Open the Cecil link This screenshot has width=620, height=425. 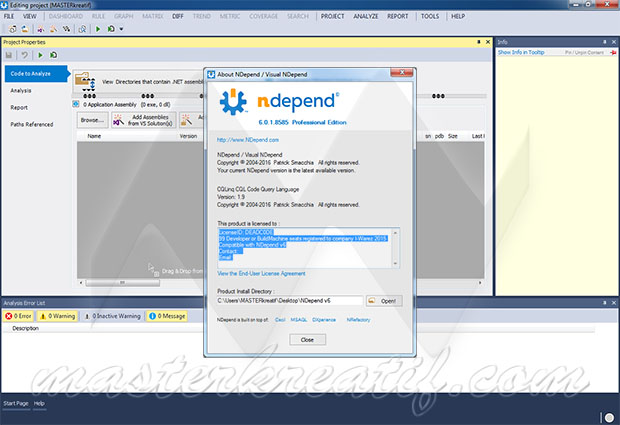tap(280, 320)
